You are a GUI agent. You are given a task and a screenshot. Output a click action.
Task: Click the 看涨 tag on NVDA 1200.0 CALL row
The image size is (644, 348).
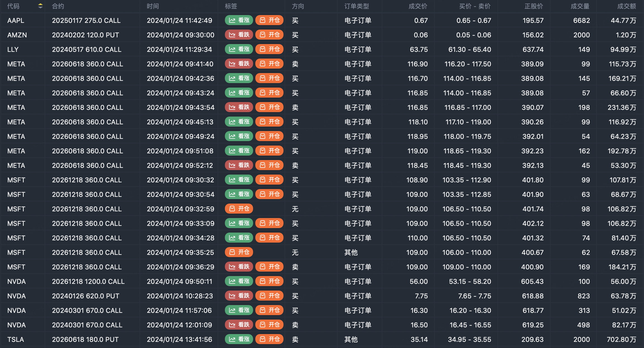click(239, 281)
